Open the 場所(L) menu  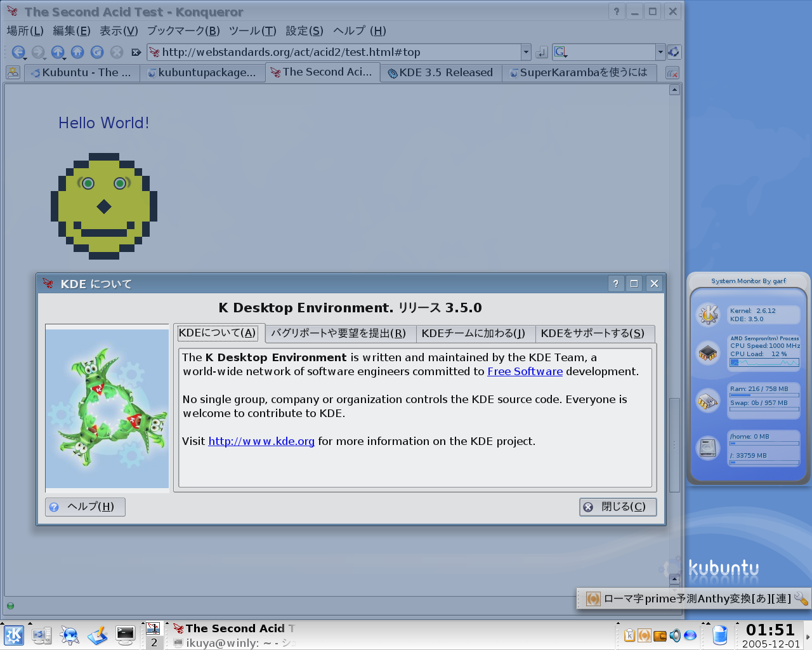click(x=25, y=31)
